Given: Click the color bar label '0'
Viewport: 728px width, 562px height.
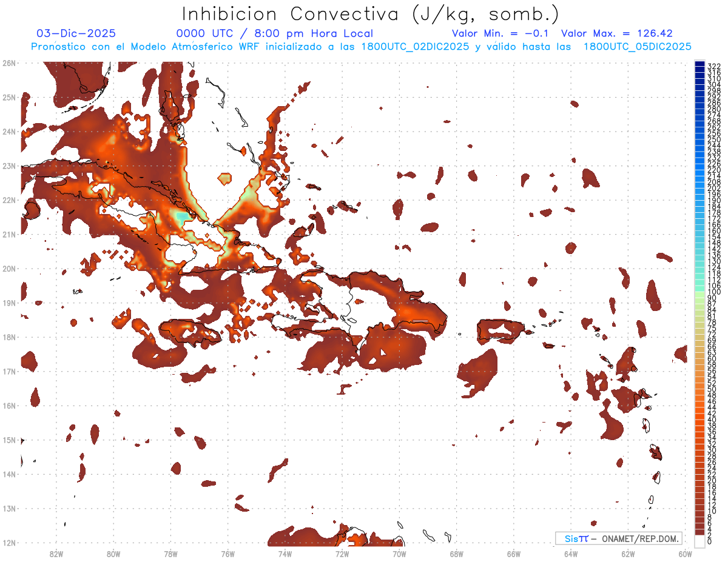Looking at the screenshot, I should (710, 541).
